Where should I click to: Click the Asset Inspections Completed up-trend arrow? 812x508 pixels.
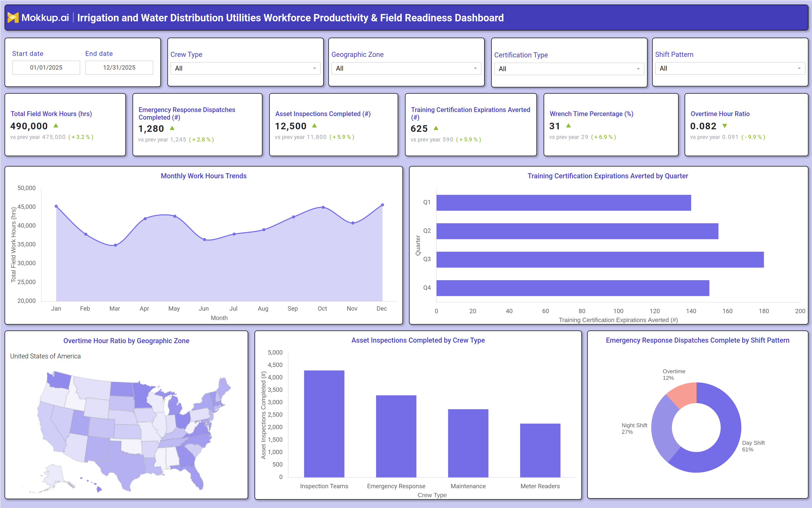pyautogui.click(x=314, y=126)
